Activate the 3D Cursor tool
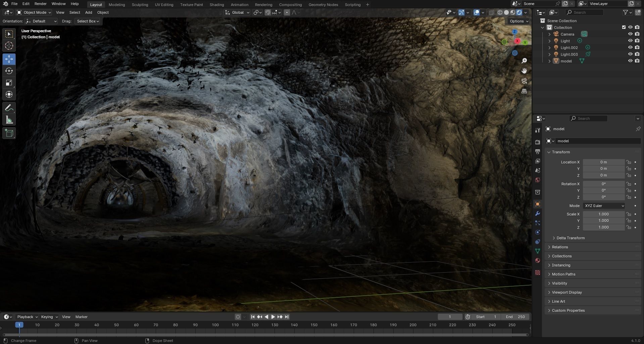This screenshot has width=644, height=344. [9, 46]
